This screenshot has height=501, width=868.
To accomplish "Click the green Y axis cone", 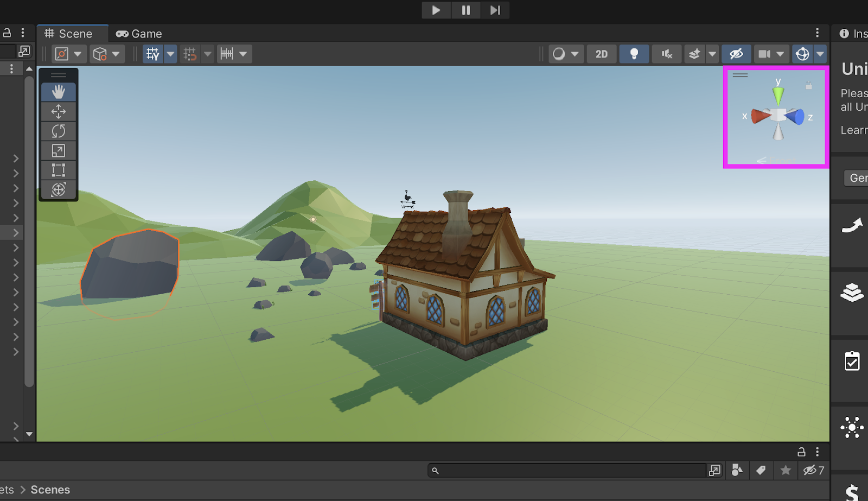I will coord(778,96).
